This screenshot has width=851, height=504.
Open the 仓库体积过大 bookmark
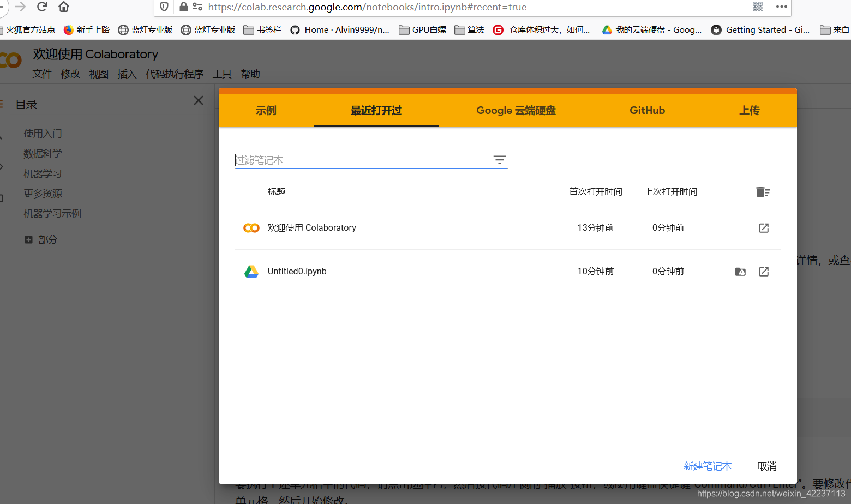541,30
